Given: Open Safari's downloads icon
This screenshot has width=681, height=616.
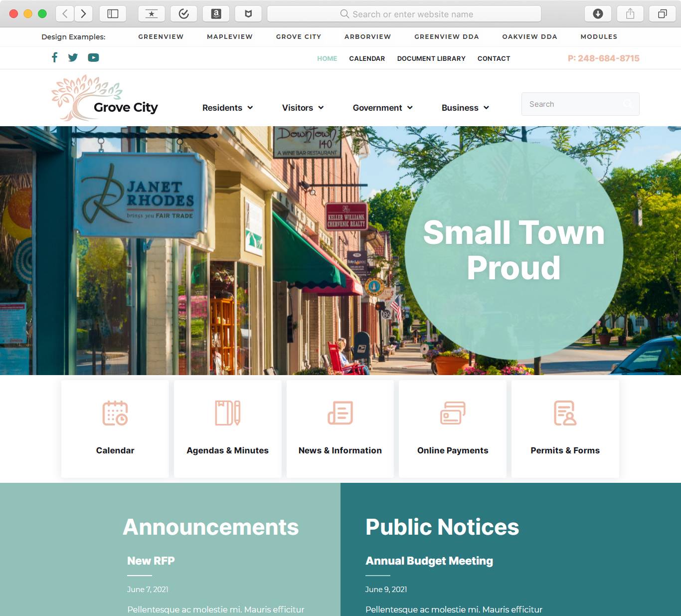Looking at the screenshot, I should coord(598,13).
